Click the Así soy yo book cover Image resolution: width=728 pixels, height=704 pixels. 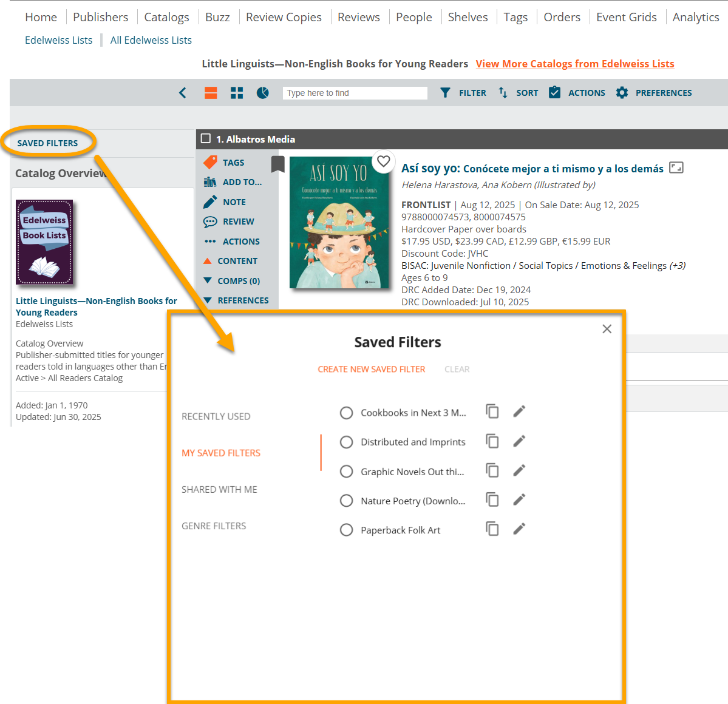(x=339, y=222)
